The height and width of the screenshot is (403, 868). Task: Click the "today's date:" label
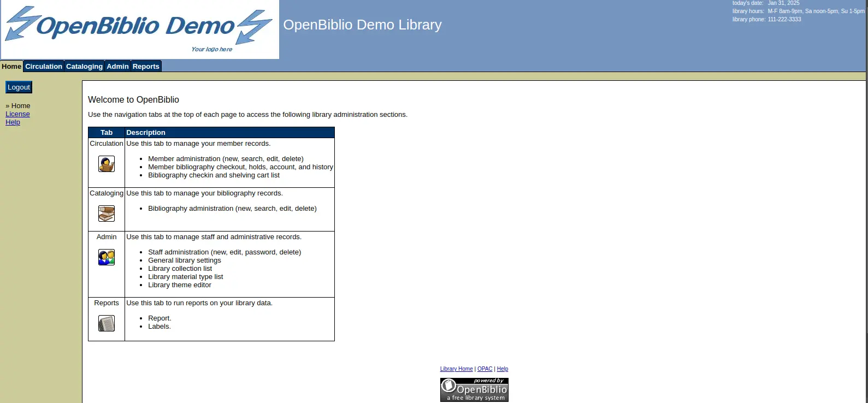point(748,3)
